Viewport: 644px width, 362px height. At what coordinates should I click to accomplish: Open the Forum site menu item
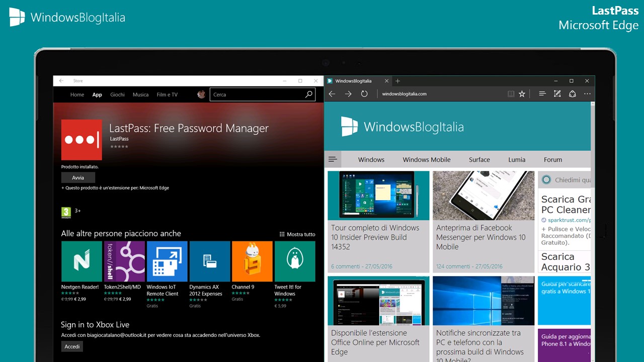pyautogui.click(x=553, y=159)
